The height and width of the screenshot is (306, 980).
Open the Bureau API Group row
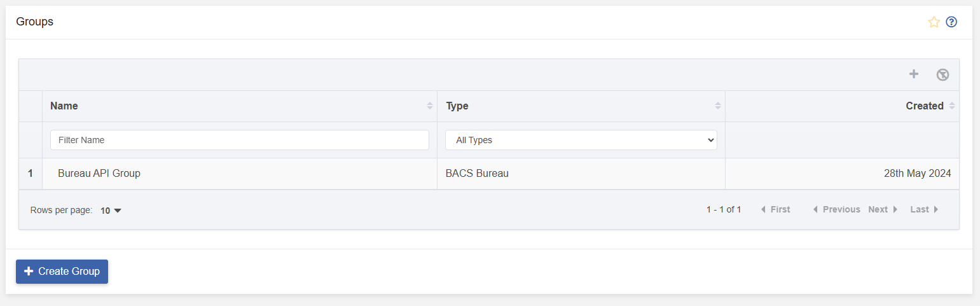pos(488,174)
